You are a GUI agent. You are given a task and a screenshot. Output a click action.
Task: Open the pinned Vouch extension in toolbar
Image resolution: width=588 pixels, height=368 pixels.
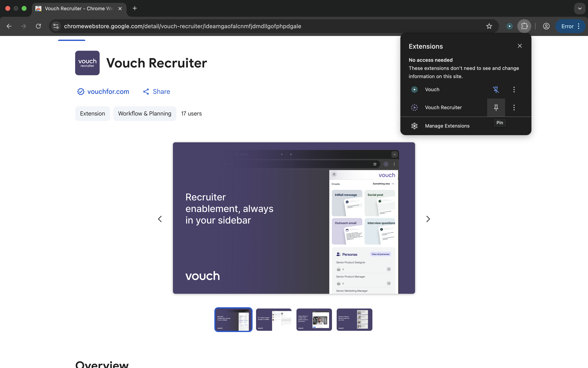pos(510,26)
